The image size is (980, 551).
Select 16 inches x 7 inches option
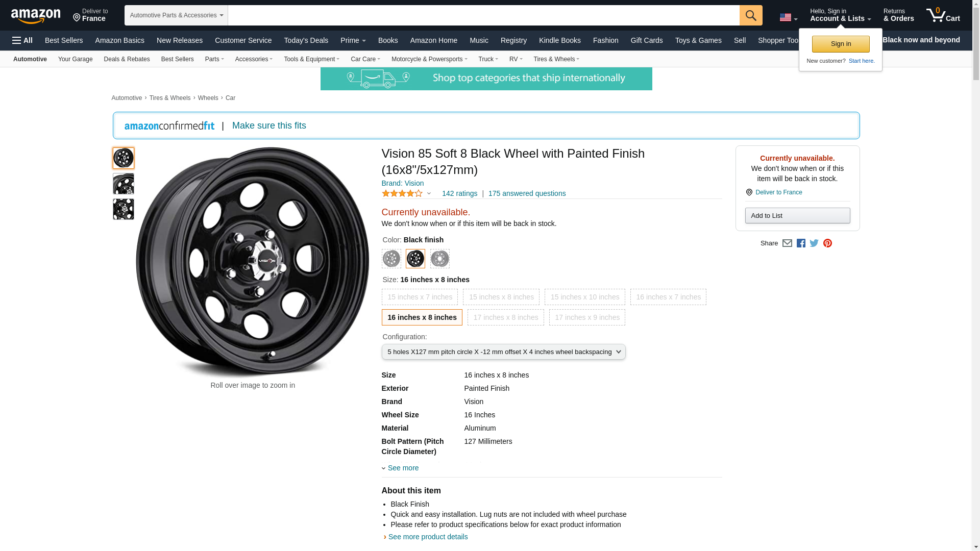pos(668,297)
